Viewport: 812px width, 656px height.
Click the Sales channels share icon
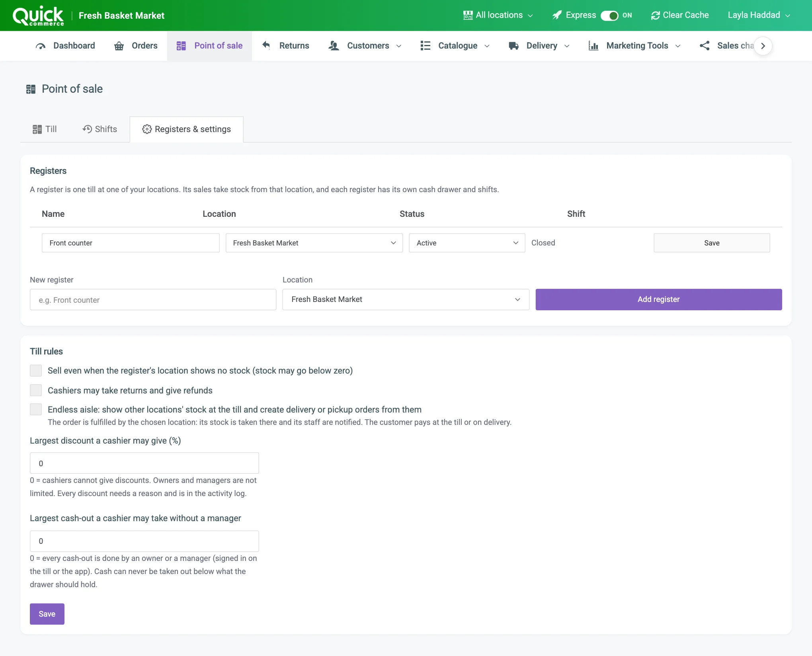coord(705,46)
